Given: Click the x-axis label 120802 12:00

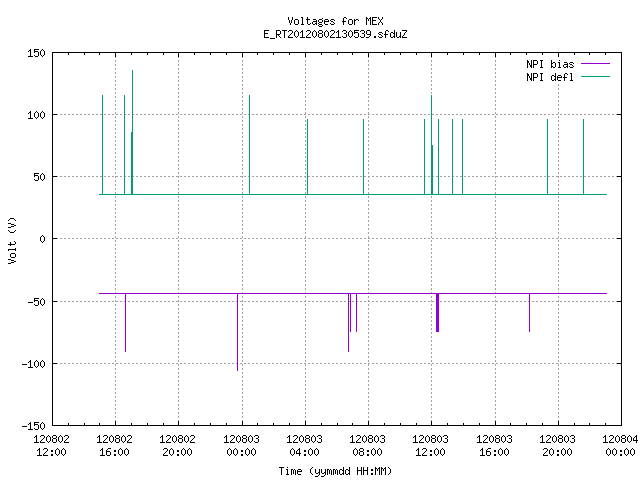Looking at the screenshot, I should [51, 446].
